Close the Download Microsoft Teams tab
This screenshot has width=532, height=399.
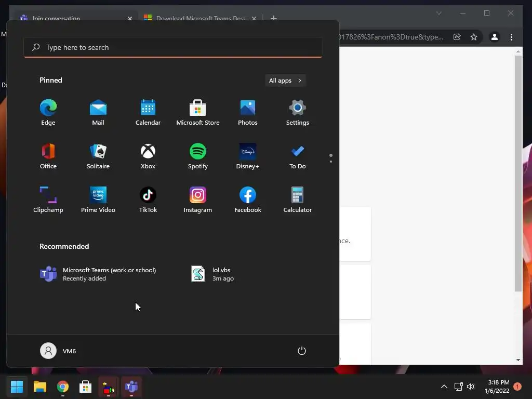(x=254, y=18)
